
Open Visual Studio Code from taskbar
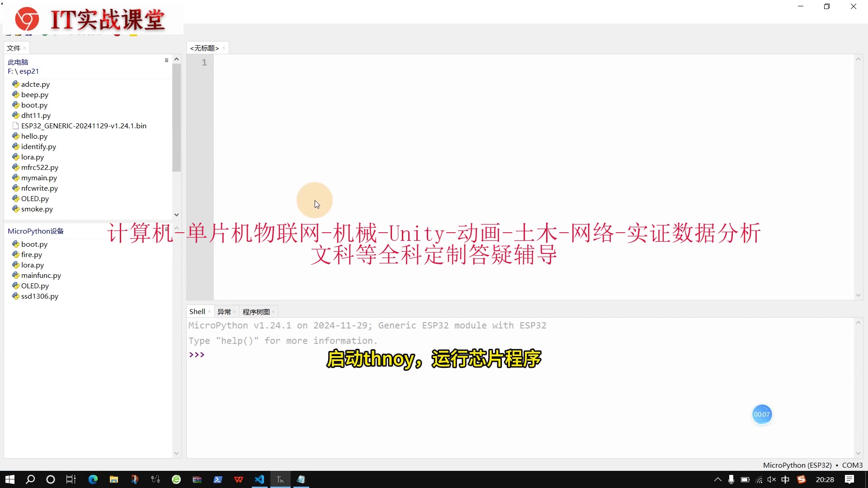tap(259, 479)
